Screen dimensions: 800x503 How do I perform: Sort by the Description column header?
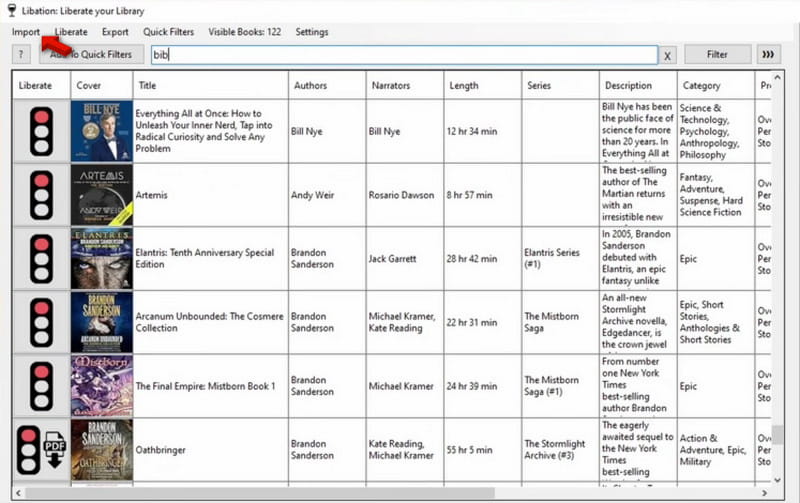point(638,85)
